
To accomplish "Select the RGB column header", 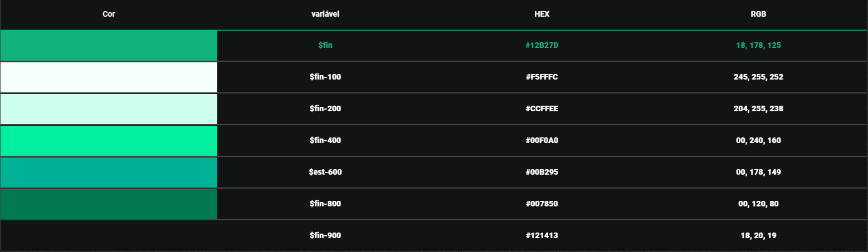I will pos(758,14).
